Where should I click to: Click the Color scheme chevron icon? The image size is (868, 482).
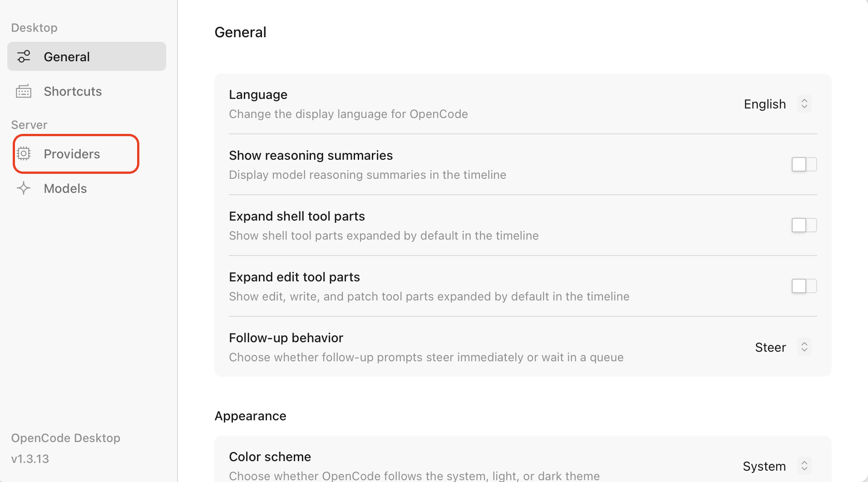point(804,466)
